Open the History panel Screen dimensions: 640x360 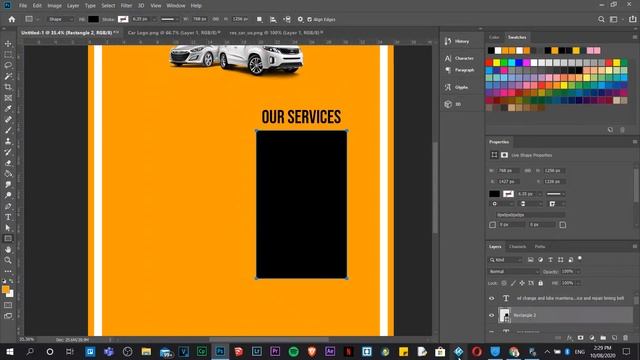pos(457,41)
